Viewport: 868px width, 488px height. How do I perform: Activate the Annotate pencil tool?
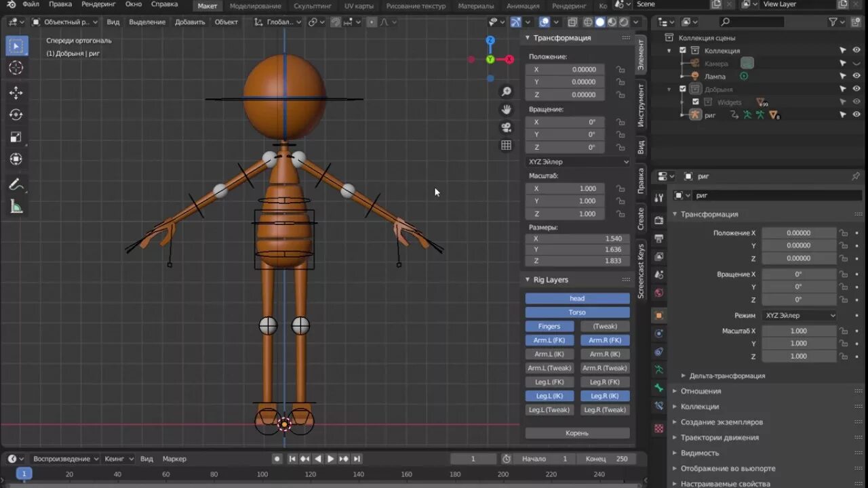click(16, 185)
